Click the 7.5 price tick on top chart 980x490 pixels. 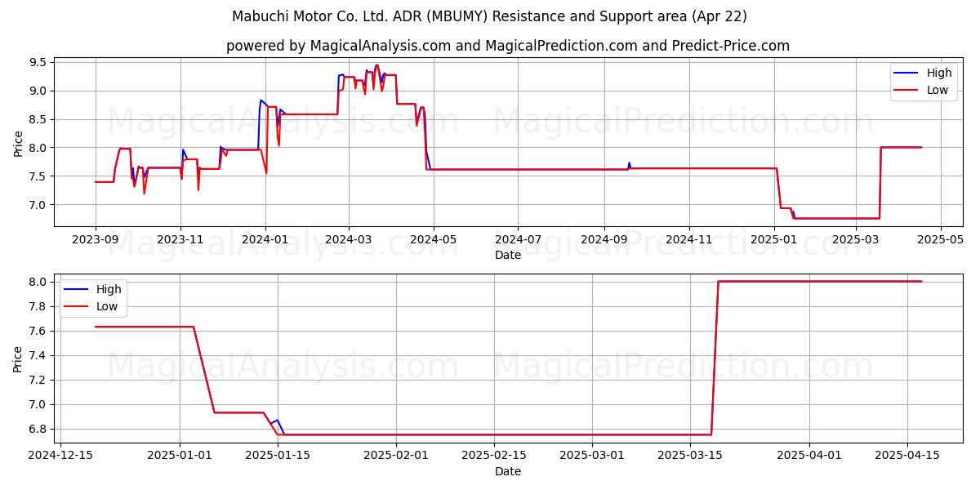(39, 177)
